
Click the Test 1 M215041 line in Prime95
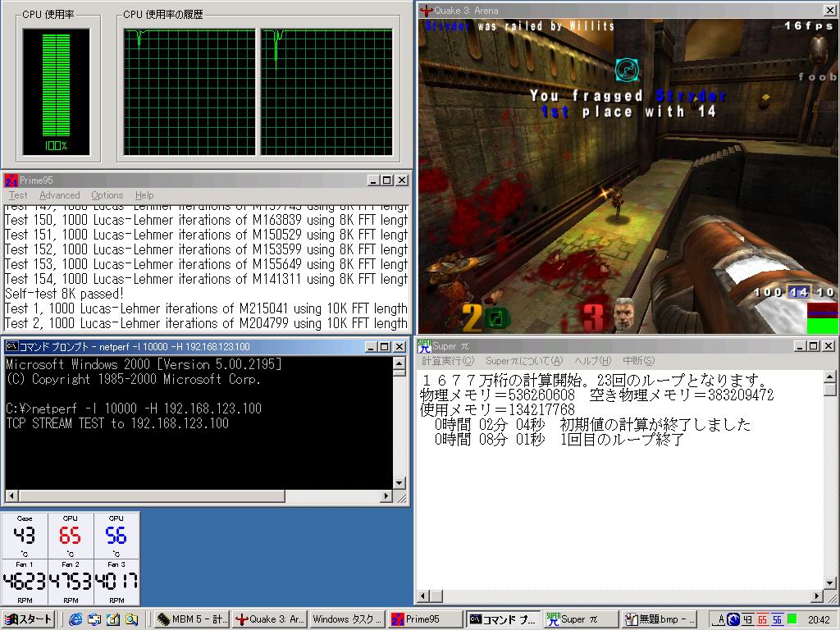pyautogui.click(x=206, y=308)
